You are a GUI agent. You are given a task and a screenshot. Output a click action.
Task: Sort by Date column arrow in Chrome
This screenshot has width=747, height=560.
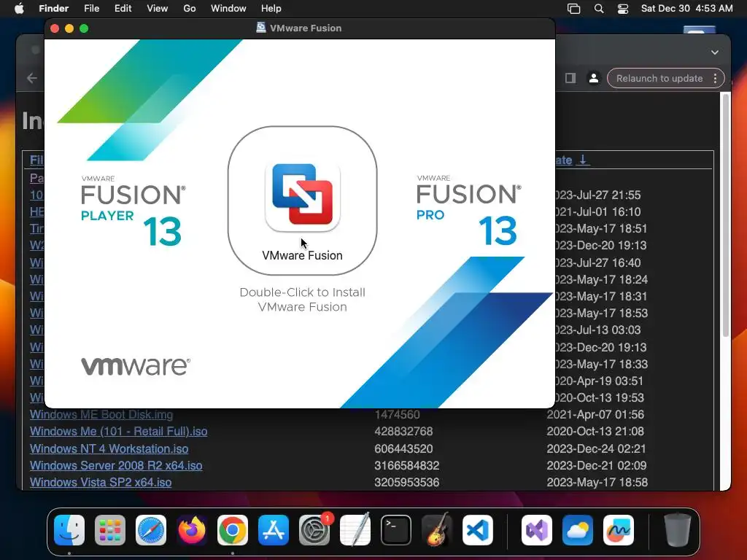coord(583,160)
